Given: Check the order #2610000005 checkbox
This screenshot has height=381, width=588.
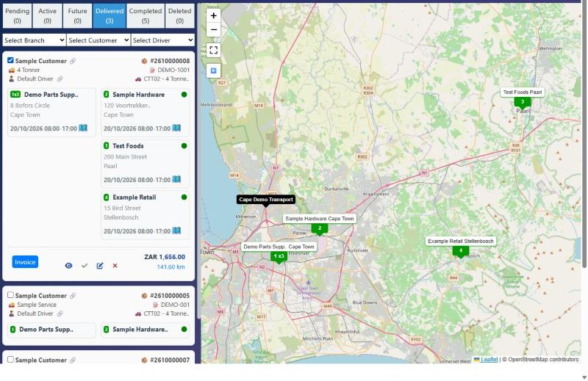Looking at the screenshot, I should point(10,295).
